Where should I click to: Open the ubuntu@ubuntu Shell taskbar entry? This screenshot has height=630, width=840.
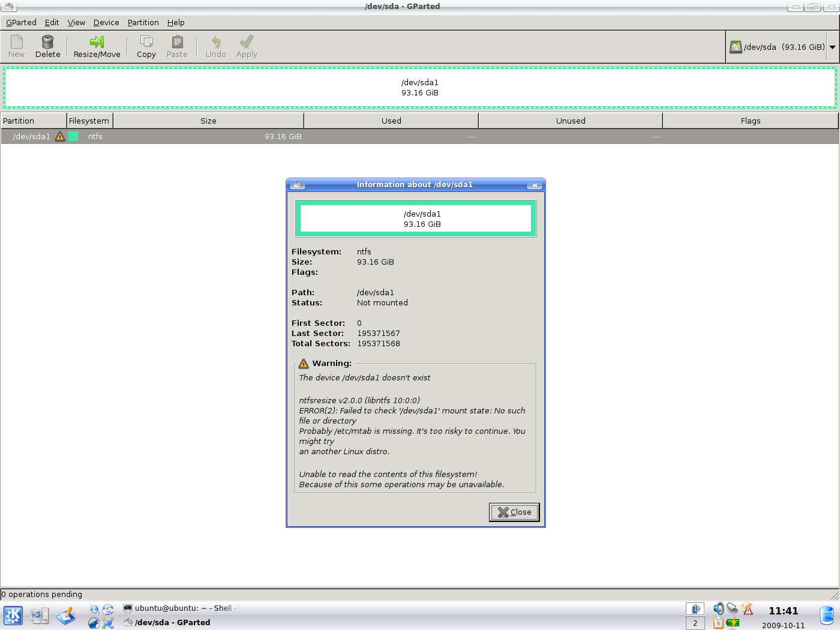click(178, 608)
